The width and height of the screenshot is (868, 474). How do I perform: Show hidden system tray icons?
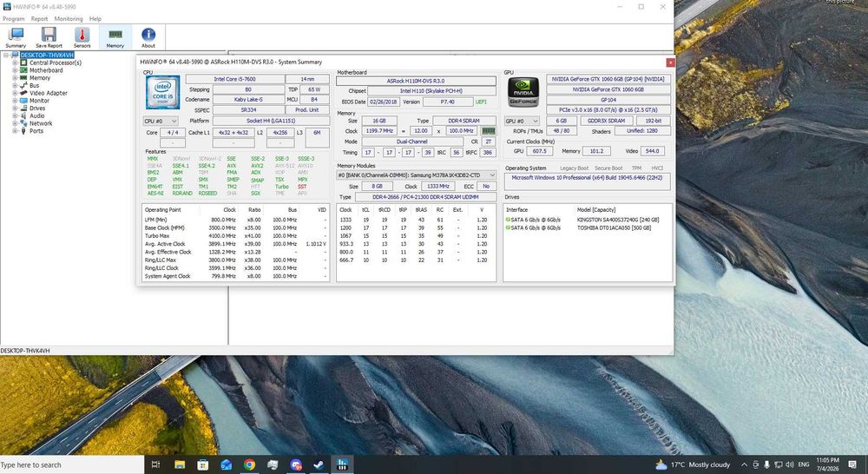point(744,464)
